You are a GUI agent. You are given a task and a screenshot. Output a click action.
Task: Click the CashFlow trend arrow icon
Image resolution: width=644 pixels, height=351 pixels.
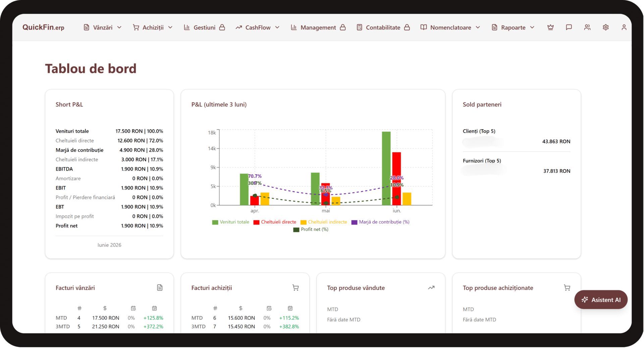click(x=239, y=27)
